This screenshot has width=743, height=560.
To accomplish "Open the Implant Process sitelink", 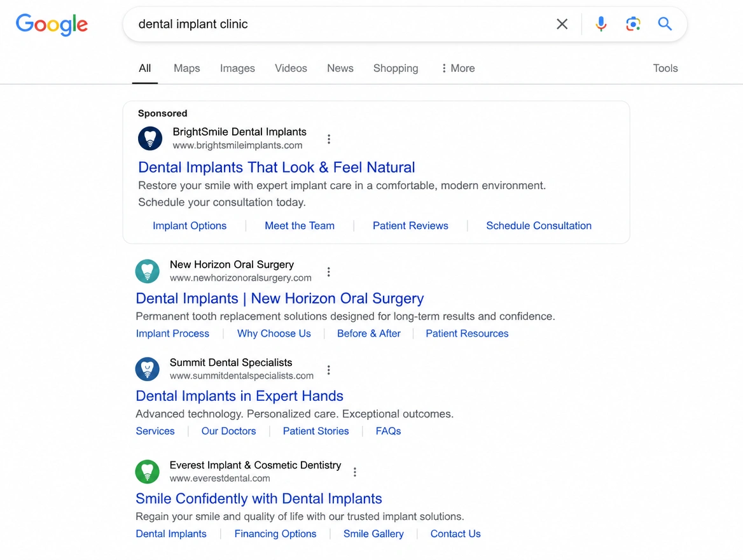I will [172, 333].
